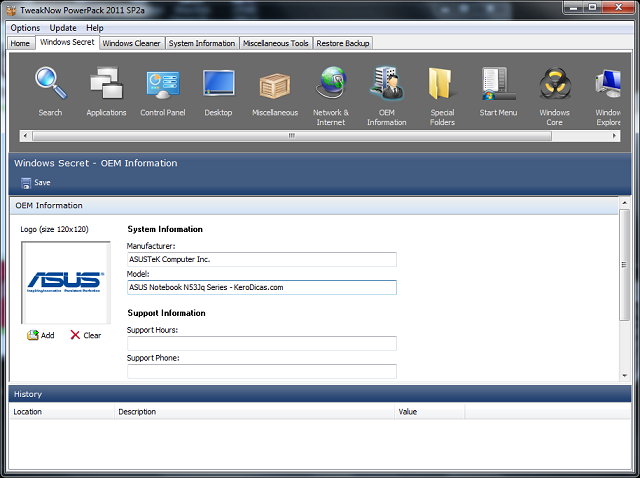Open the Miscellaneous crate icon

point(275,85)
